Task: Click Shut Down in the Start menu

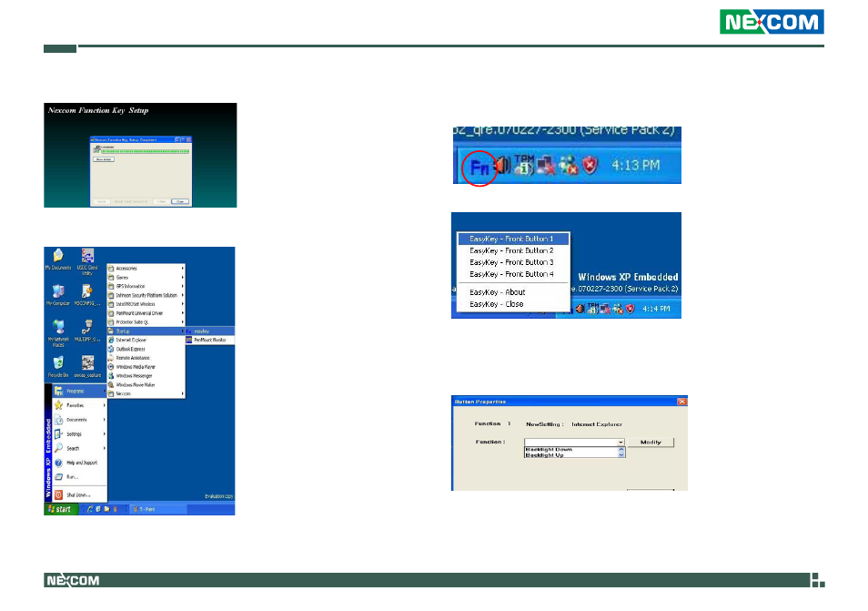Action: [x=78, y=495]
